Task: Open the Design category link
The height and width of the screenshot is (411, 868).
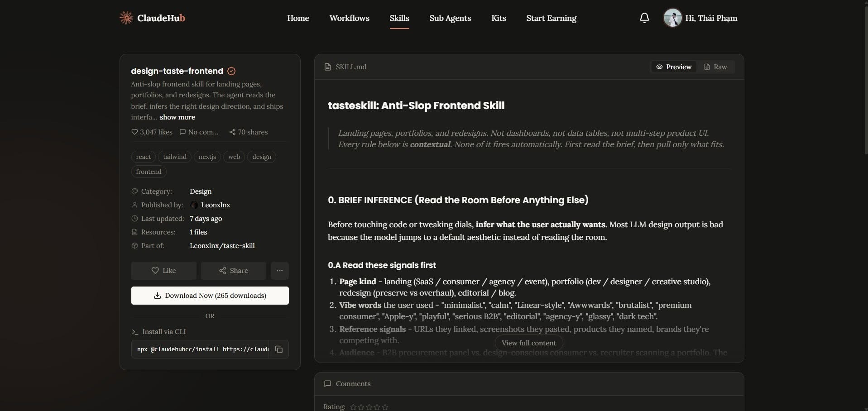Action: (x=201, y=191)
